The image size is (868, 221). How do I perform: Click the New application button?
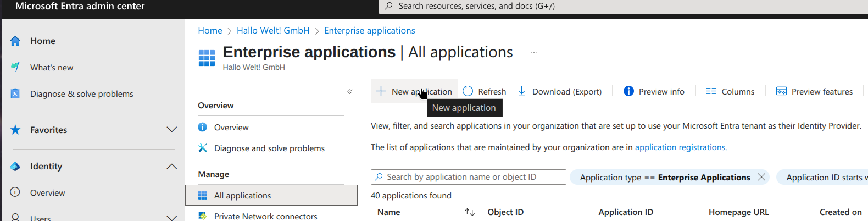click(414, 91)
